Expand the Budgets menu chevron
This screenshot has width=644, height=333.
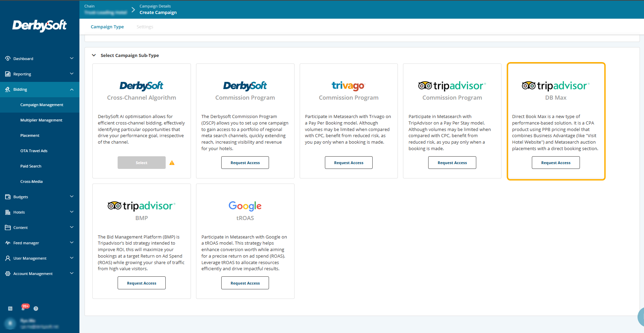(72, 197)
